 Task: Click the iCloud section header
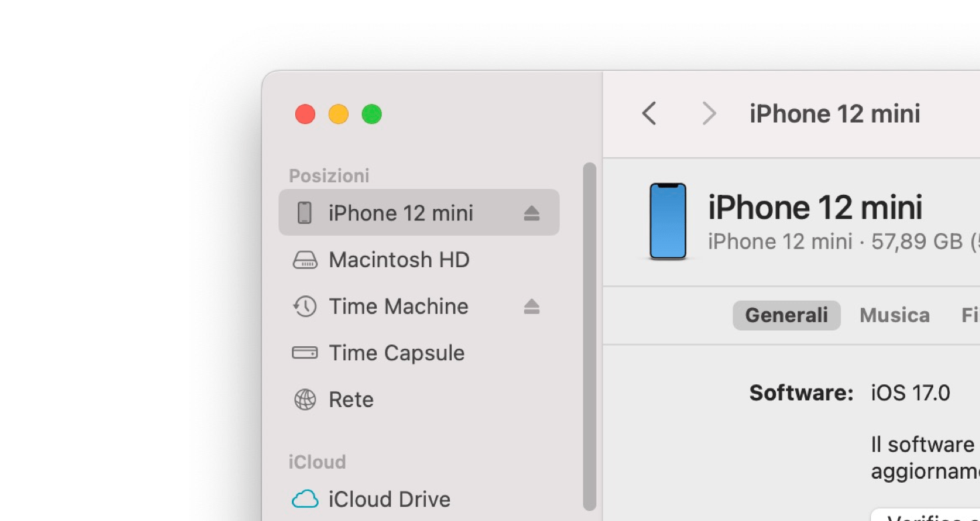(x=317, y=462)
